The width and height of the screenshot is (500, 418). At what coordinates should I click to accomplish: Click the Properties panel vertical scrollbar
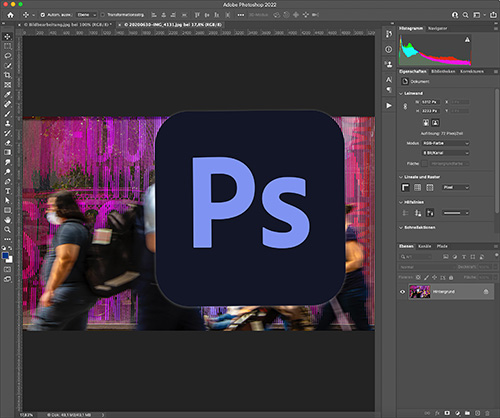[497, 150]
